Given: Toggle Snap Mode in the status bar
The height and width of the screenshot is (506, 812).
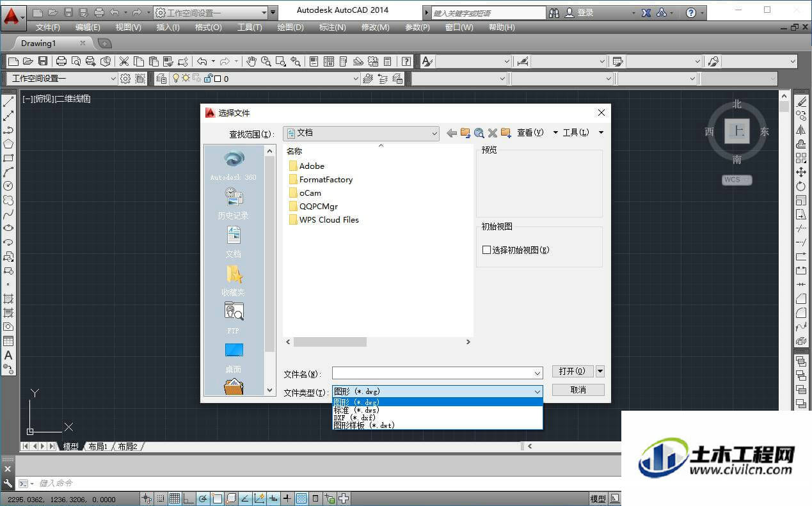Looking at the screenshot, I should click(160, 499).
